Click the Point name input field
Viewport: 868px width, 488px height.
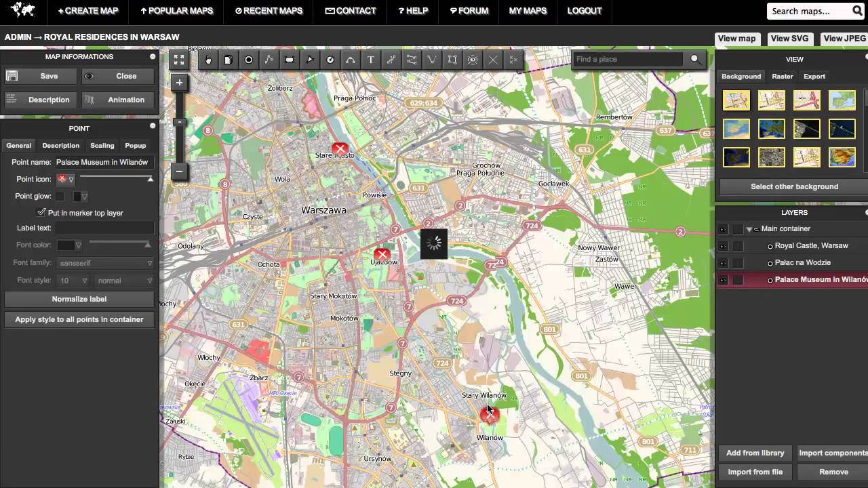tap(104, 162)
